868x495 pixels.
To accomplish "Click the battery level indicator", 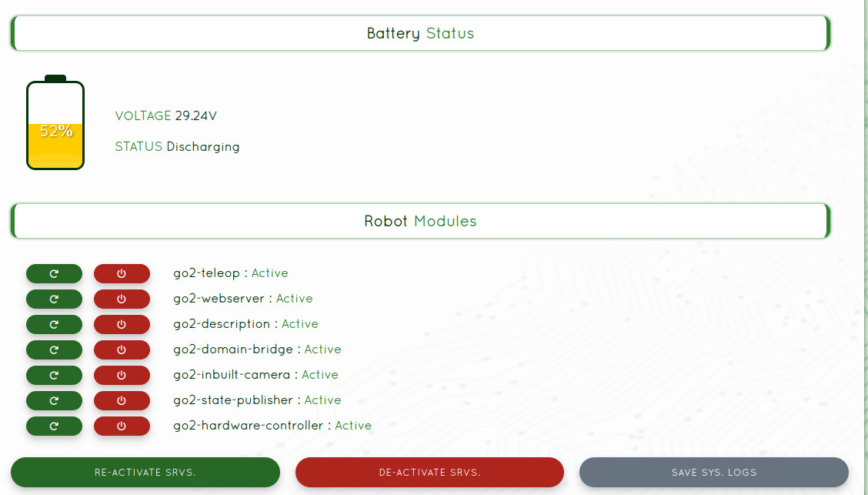I will 55,125.
